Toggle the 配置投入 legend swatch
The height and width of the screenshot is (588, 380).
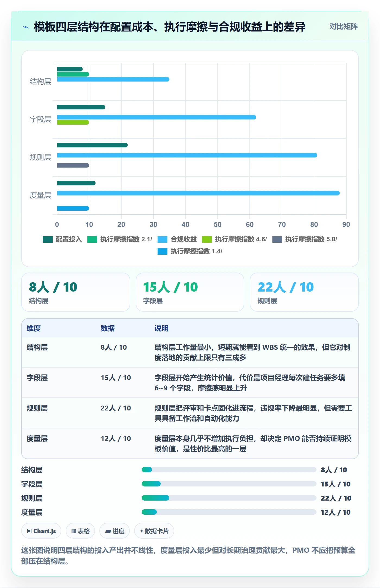48,239
